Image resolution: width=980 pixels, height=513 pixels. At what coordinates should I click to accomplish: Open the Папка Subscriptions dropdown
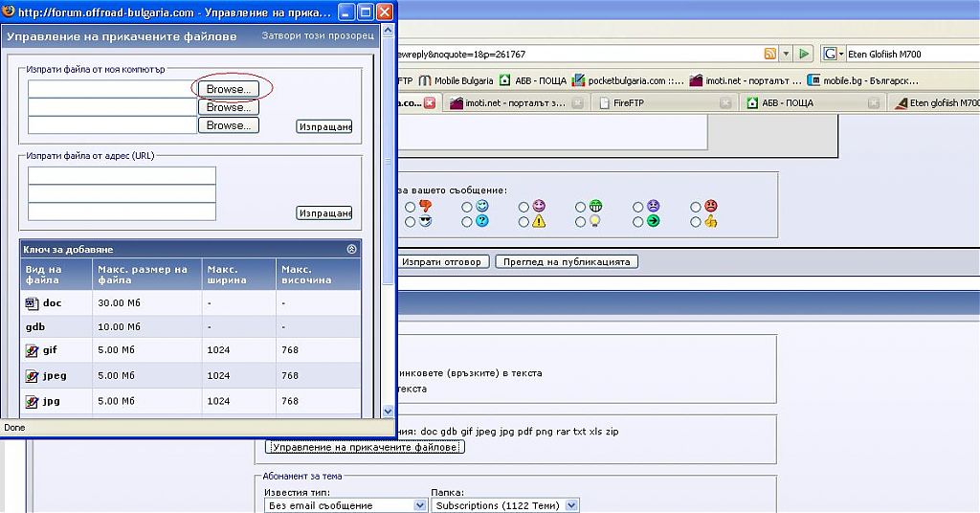click(x=505, y=505)
